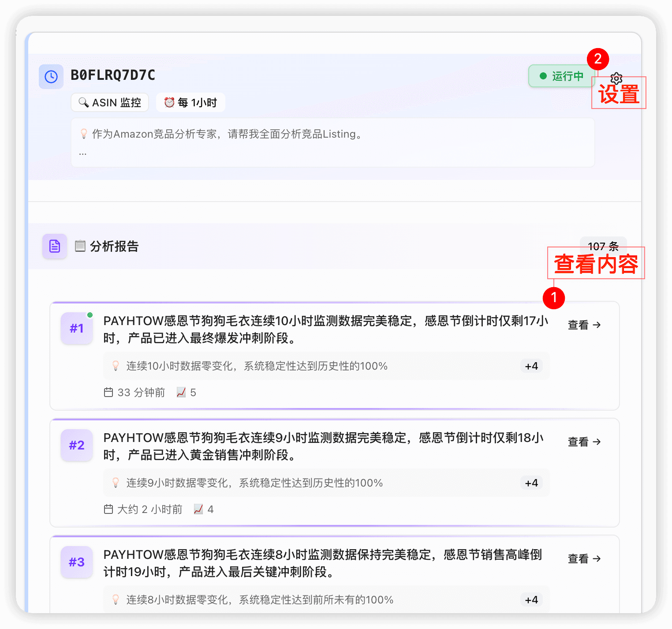Screen dimensions: 672x629
Task: Toggle the 运行中 running status
Action: point(561,75)
